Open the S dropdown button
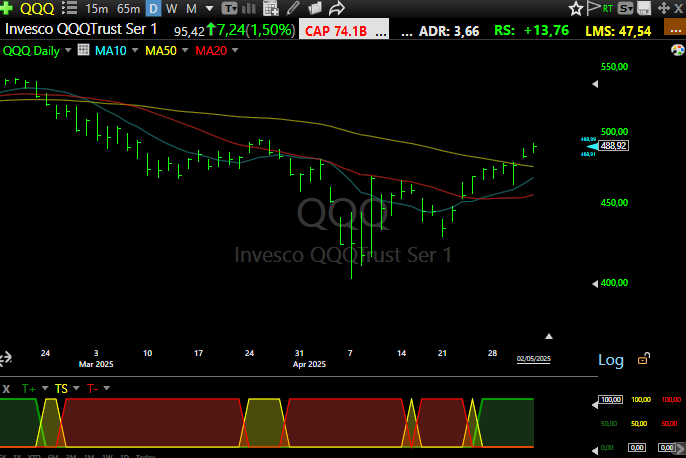 click(625, 8)
